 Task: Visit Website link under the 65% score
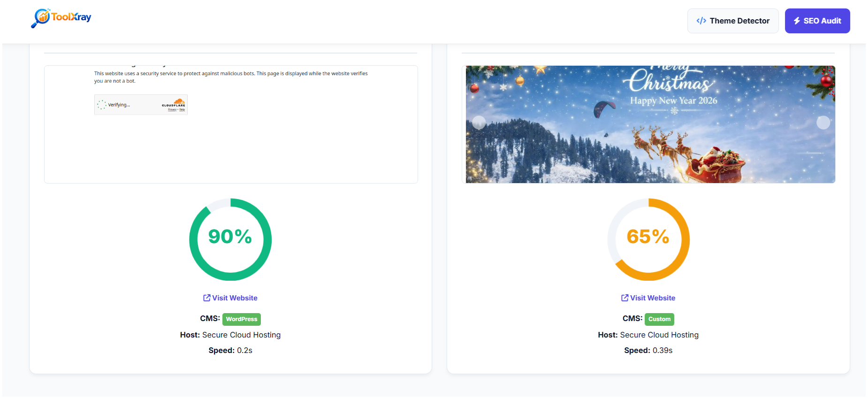[x=648, y=298]
